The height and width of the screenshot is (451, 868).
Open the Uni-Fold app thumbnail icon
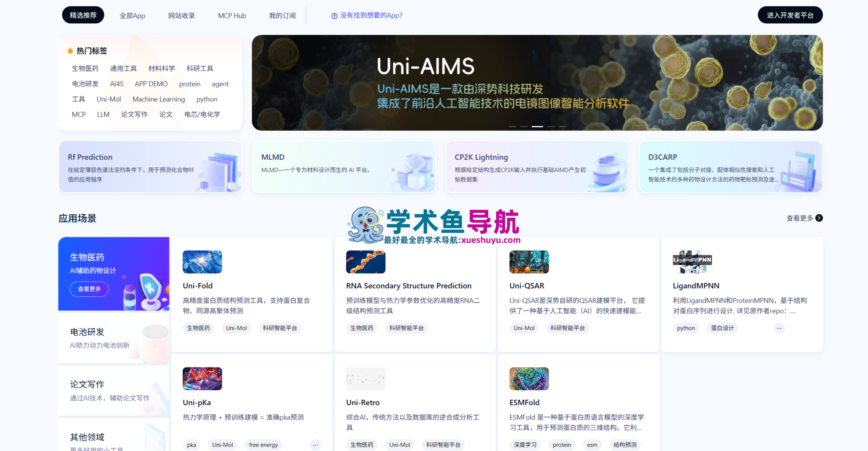tap(202, 262)
